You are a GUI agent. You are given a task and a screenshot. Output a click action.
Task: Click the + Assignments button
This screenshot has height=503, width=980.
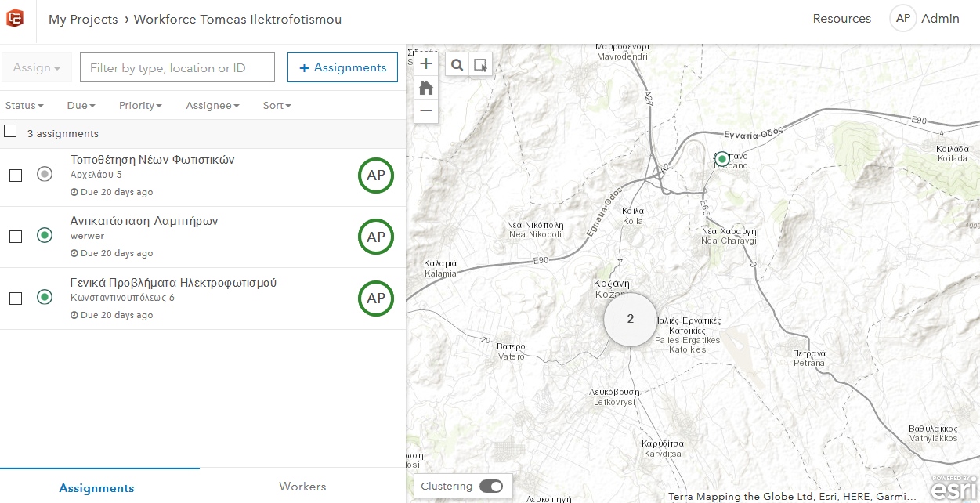coord(342,68)
